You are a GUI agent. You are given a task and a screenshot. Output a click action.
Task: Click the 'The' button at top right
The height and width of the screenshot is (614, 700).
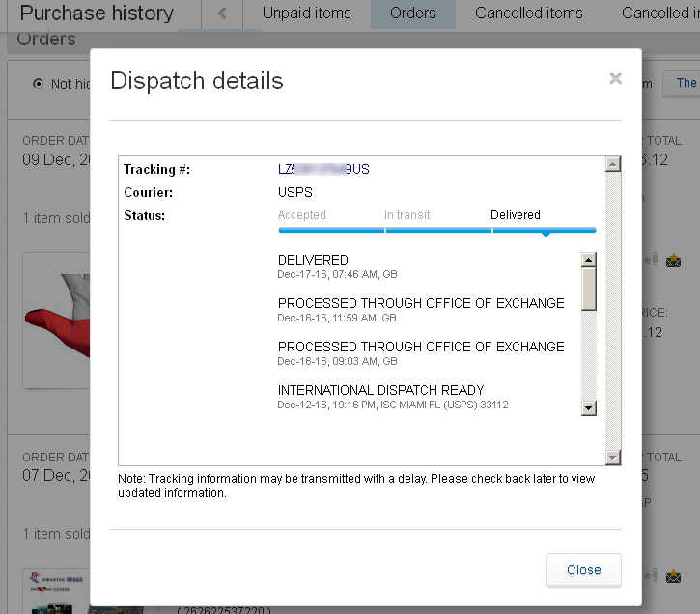682,83
